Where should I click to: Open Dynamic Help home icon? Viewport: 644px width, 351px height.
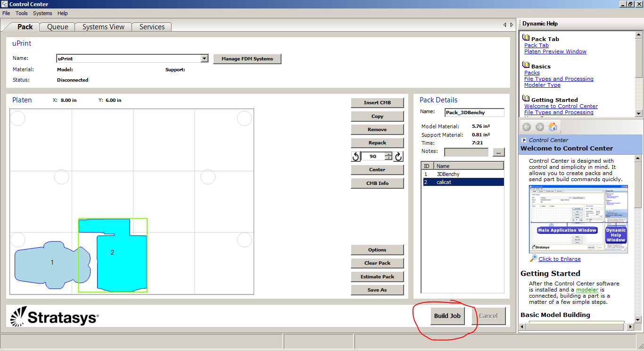coord(553,127)
